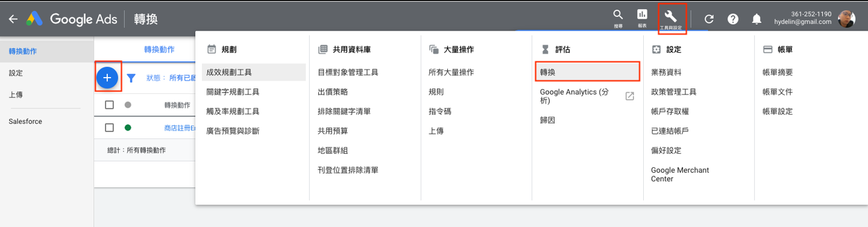Open 已連結帳戶
Viewport: 868px width, 227px height.
(x=670, y=131)
